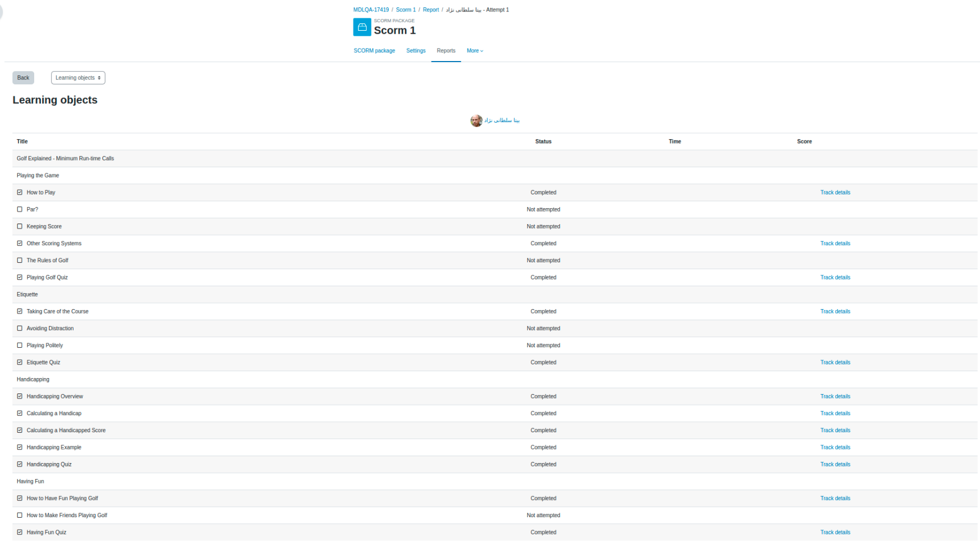Click Not attempted status for Par?
980x548 pixels.
pyautogui.click(x=543, y=209)
